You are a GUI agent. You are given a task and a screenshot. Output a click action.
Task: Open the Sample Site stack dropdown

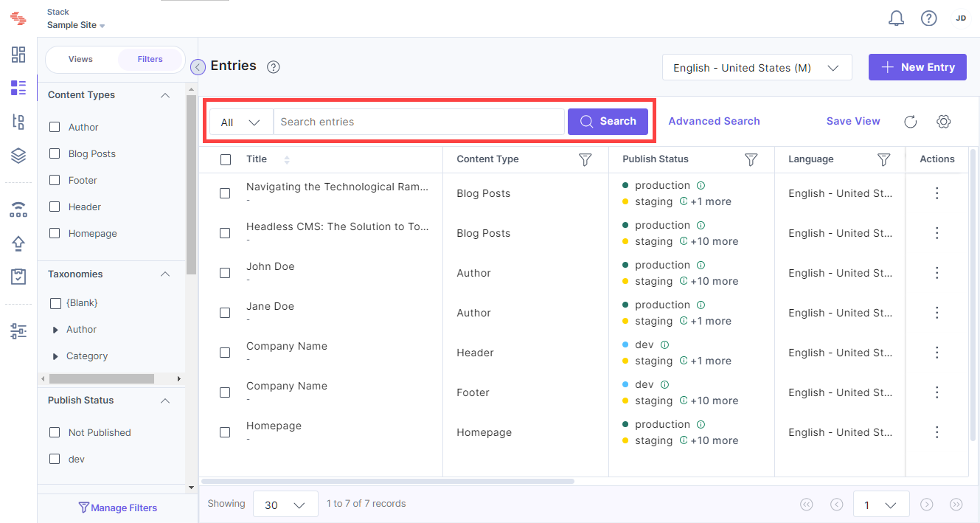[x=76, y=25]
